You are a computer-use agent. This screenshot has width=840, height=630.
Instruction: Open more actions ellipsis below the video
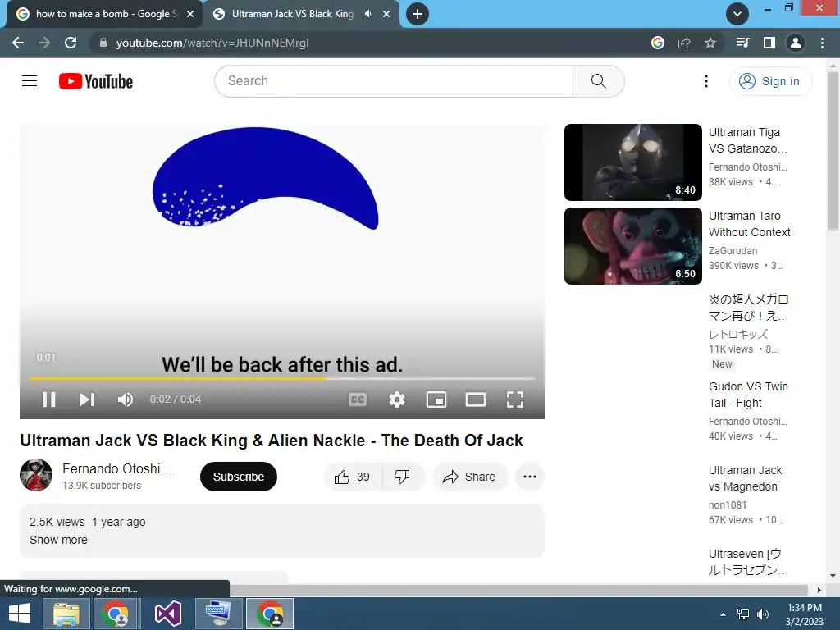[530, 477]
